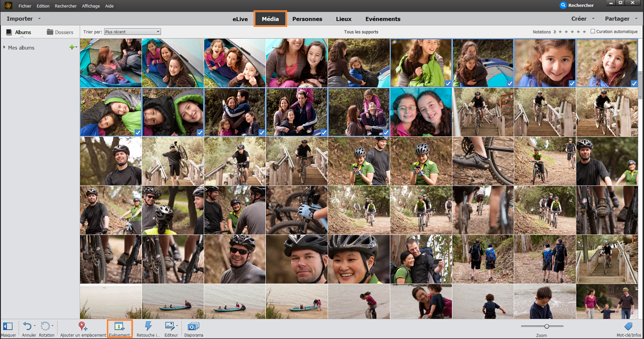Image resolution: width=644 pixels, height=339 pixels.
Task: Click the green plus to add album
Action: point(72,48)
